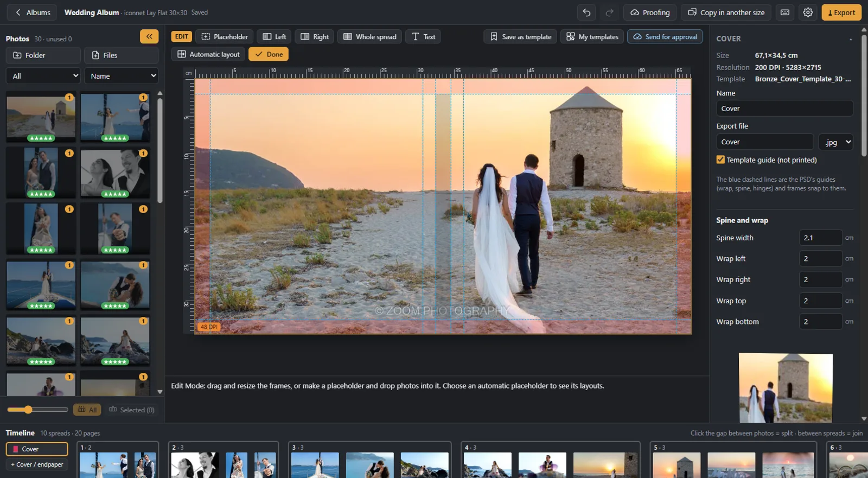Add photos via Files button

[x=122, y=55]
